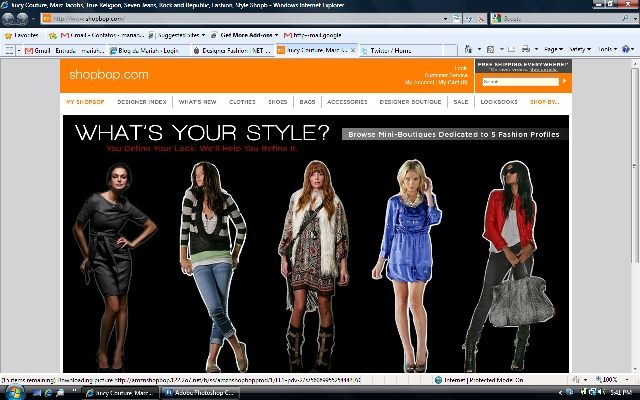This screenshot has height=400, width=640.
Task: Open the MY SHOPBOP menu item
Action: pos(85,102)
